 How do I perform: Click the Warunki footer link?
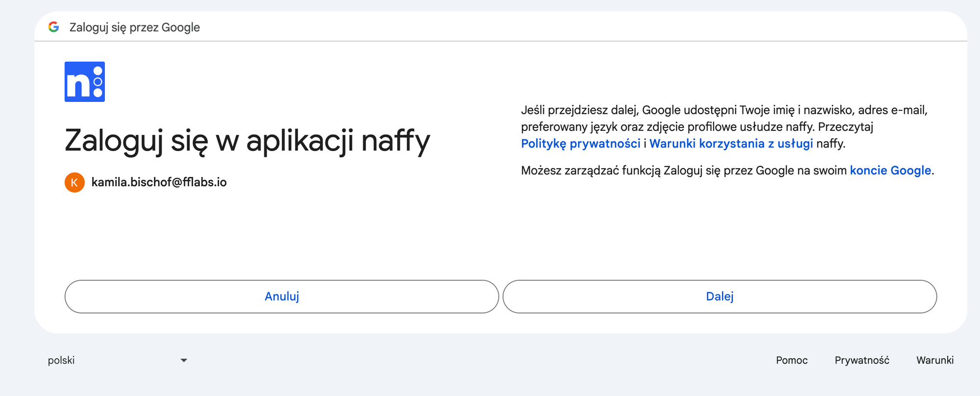click(935, 360)
